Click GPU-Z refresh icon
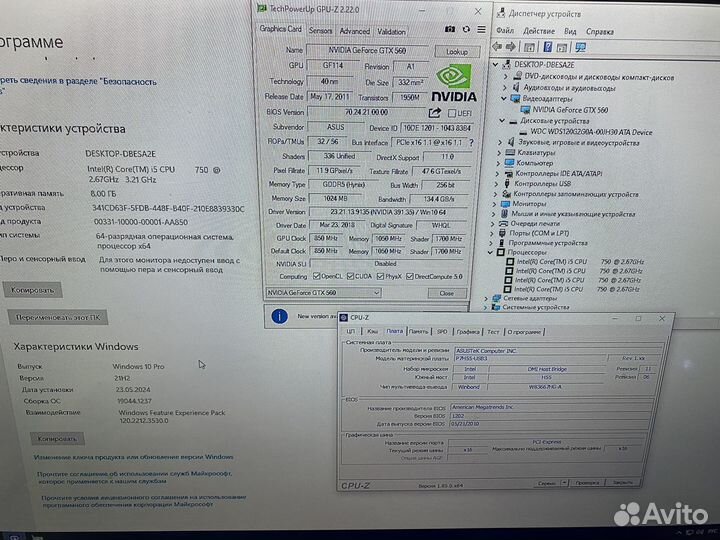Screen dimensions: 720x540 (x=466, y=29)
